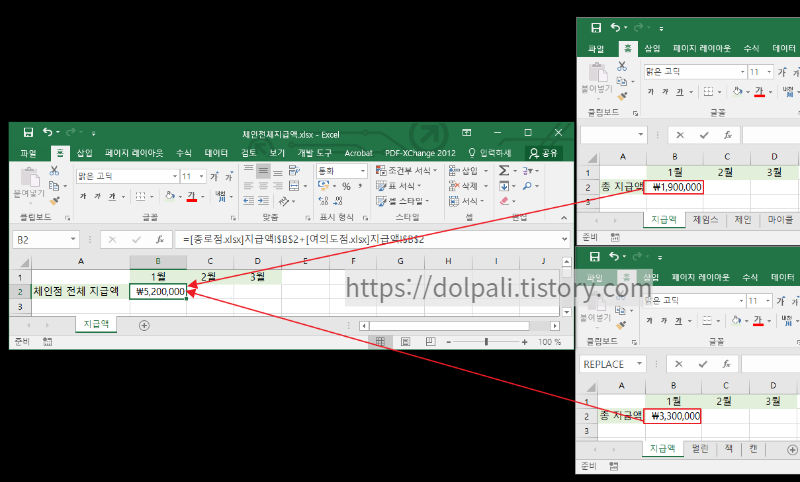Viewport: 800px width, 482px height.
Task: Switch to normal view in 체인전체지급액 status bar
Action: pyautogui.click(x=380, y=342)
